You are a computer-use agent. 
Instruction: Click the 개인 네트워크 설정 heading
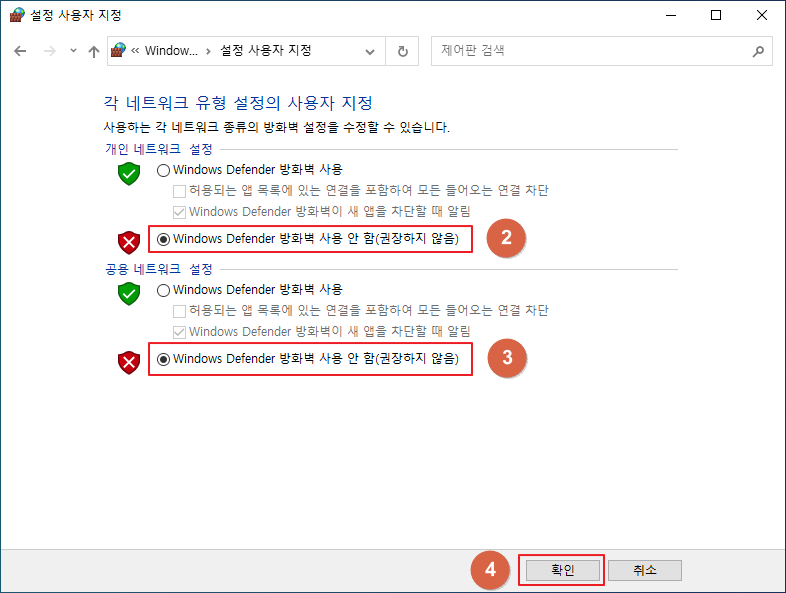tap(159, 149)
